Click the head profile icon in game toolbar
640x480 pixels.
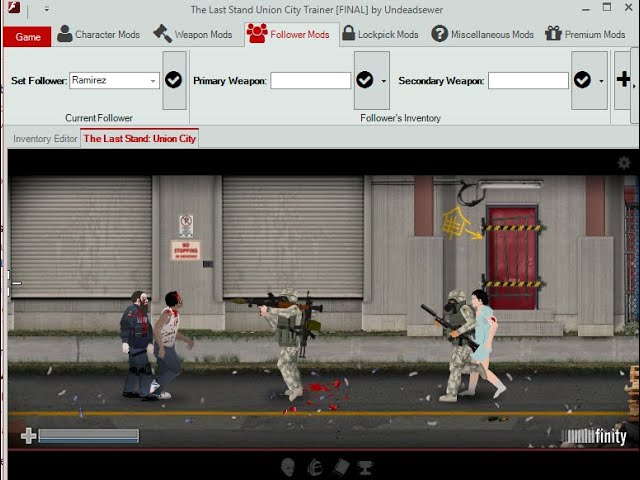click(x=288, y=467)
